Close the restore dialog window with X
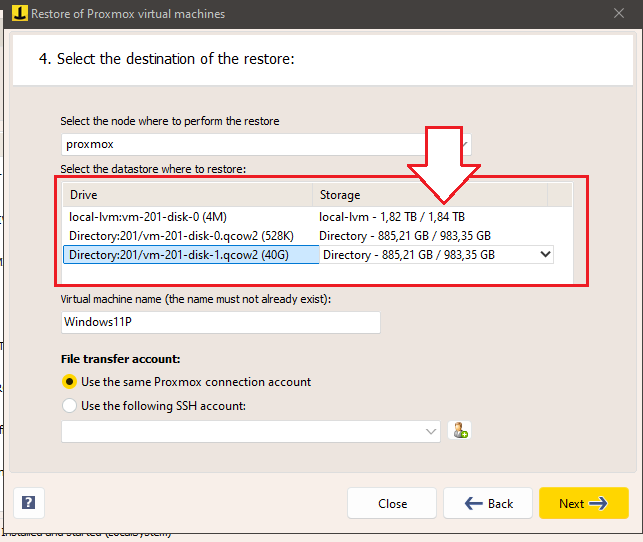The width and height of the screenshot is (643, 542). point(619,14)
